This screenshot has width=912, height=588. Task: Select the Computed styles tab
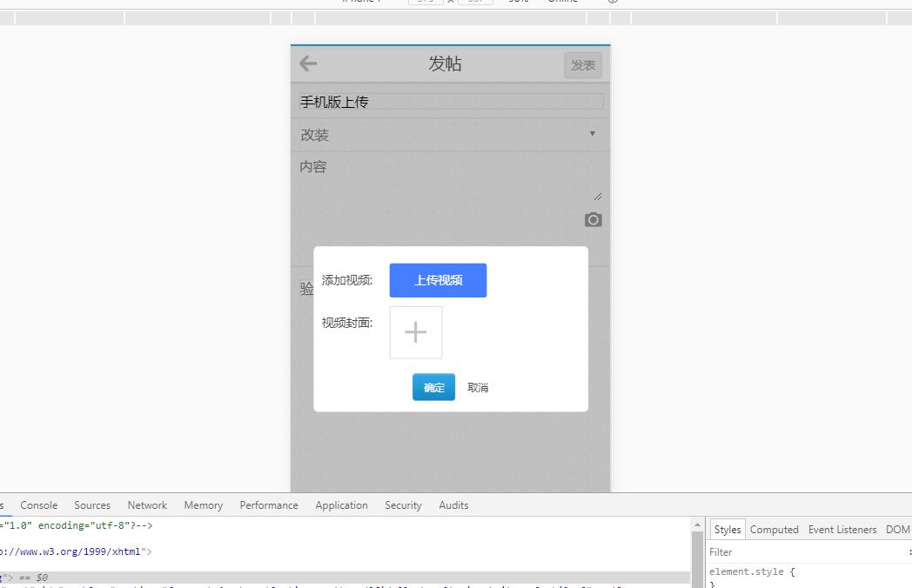click(774, 530)
